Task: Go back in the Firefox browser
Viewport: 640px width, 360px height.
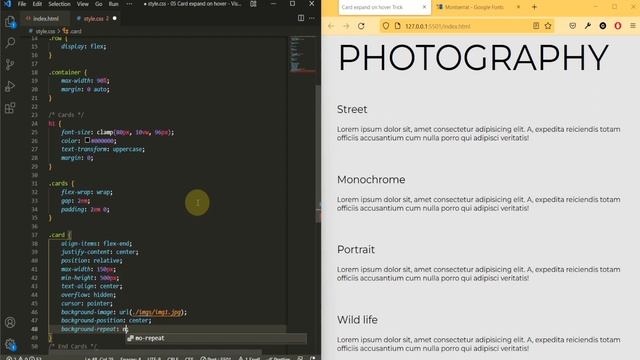Action: [331, 26]
